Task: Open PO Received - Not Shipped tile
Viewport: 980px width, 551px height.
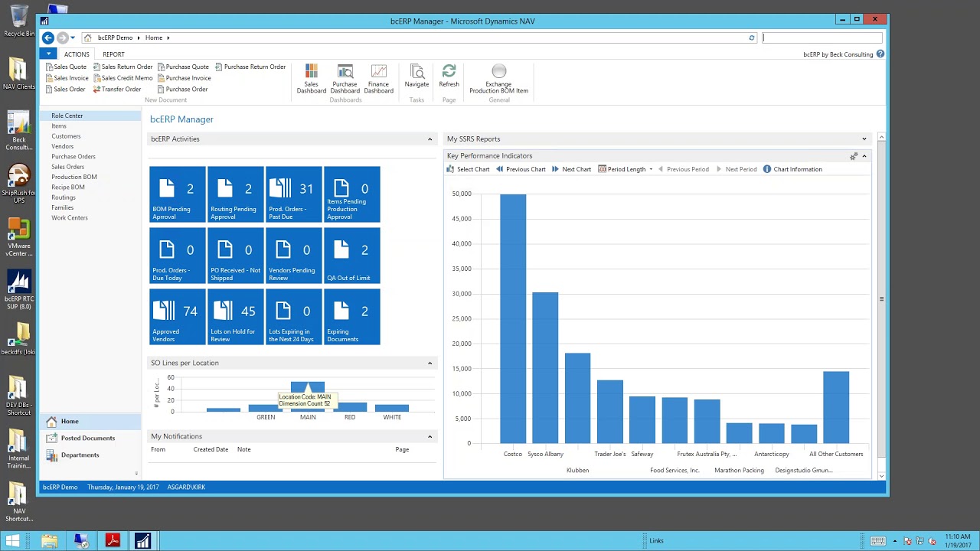Action: (236, 256)
